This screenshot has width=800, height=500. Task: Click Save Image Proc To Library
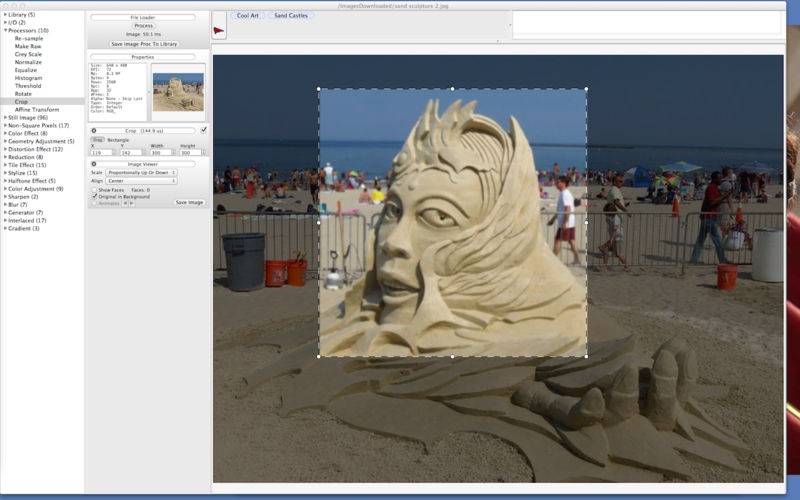[x=144, y=44]
